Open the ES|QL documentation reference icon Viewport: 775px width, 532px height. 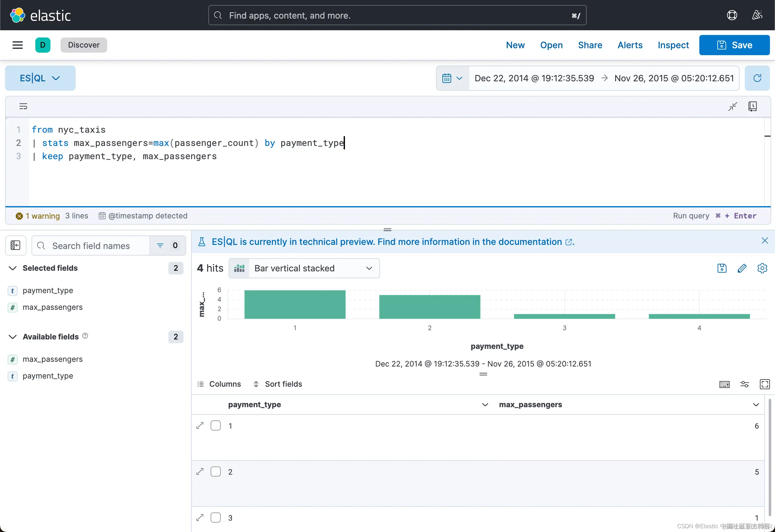tap(752, 107)
